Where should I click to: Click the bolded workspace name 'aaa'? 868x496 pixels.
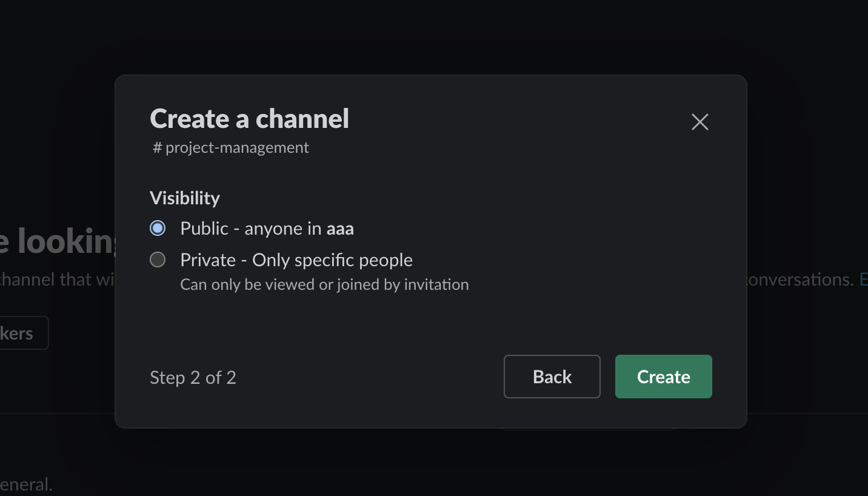pos(340,228)
